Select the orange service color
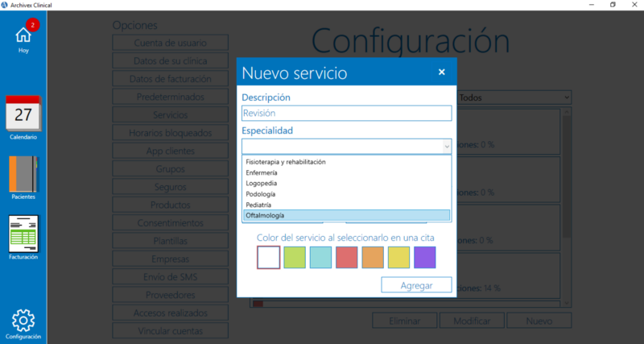 (x=373, y=257)
